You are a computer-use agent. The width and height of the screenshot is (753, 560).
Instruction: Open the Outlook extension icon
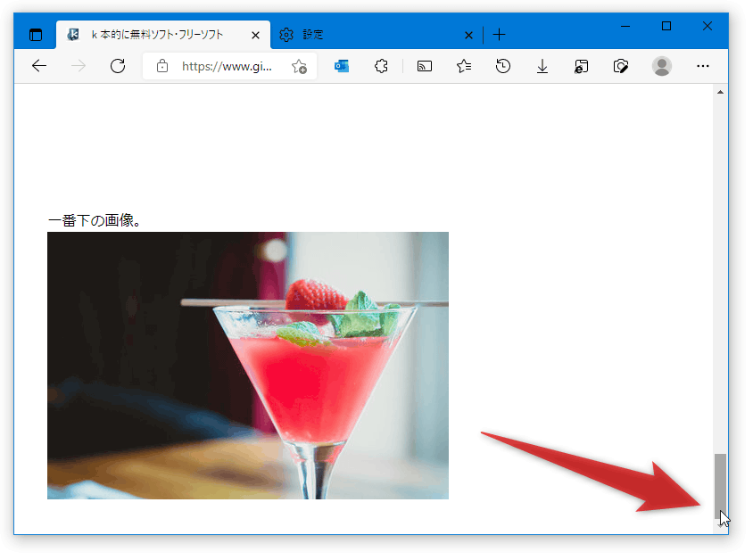[x=342, y=66]
